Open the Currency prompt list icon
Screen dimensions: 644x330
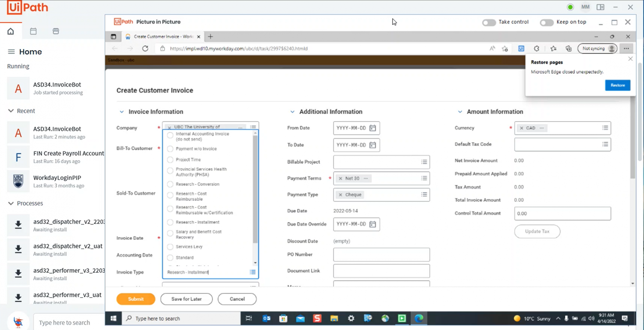point(605,128)
